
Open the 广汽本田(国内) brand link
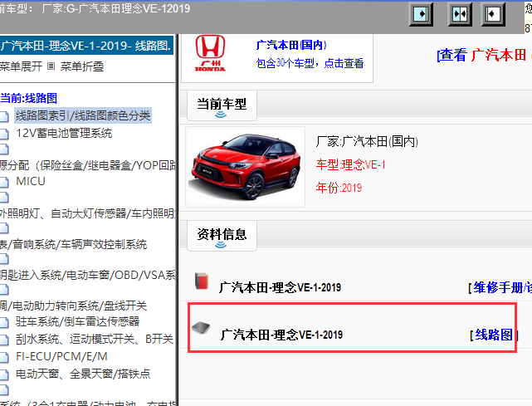coord(291,45)
